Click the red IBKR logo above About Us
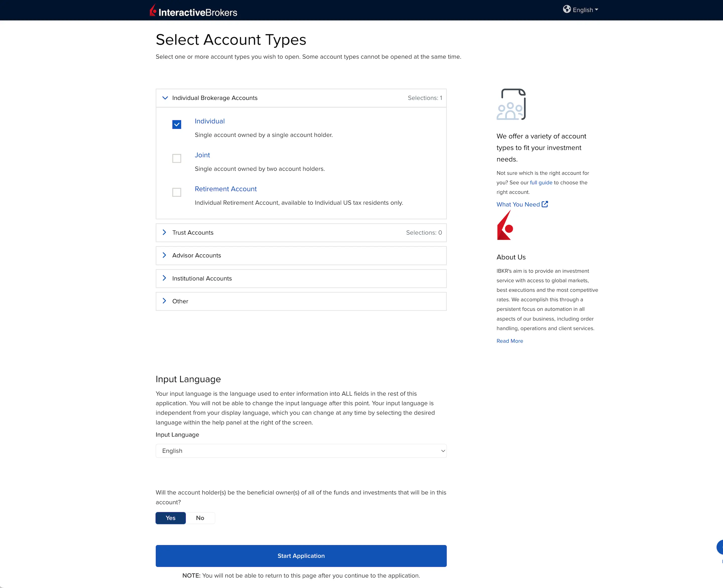 pyautogui.click(x=505, y=225)
